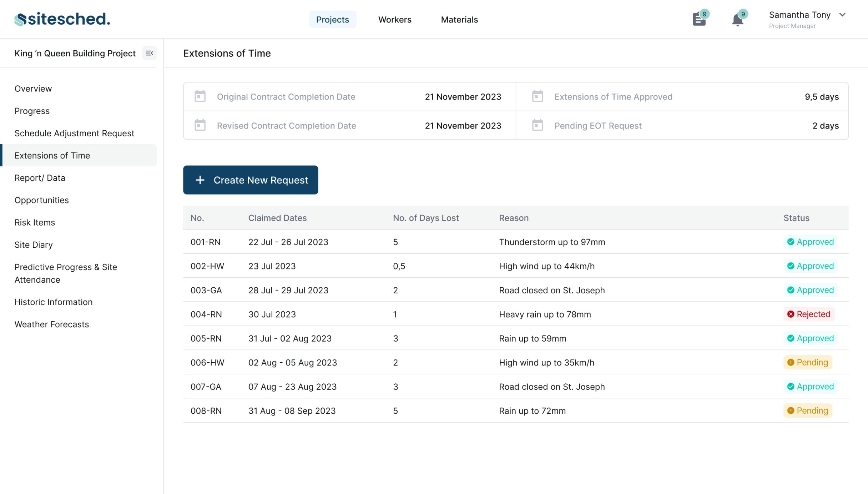Open Weather Forecasts section
This screenshot has width=868, height=494.
(52, 324)
